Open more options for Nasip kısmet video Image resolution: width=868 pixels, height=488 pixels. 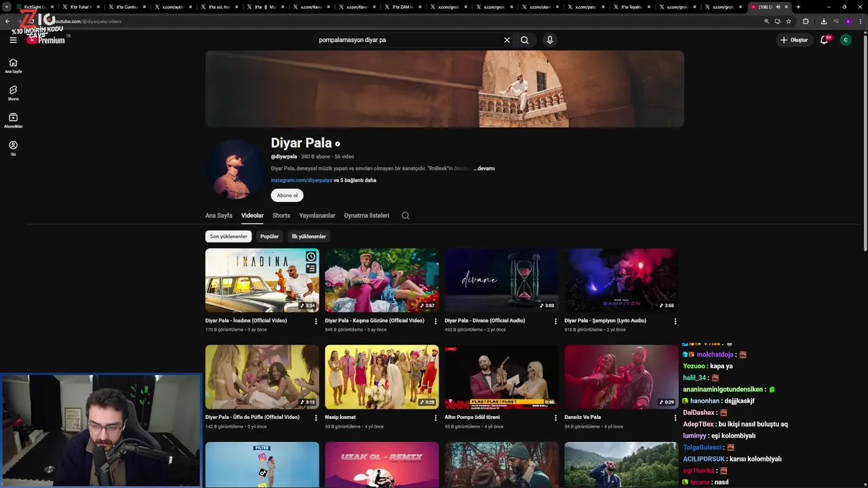[x=435, y=418]
